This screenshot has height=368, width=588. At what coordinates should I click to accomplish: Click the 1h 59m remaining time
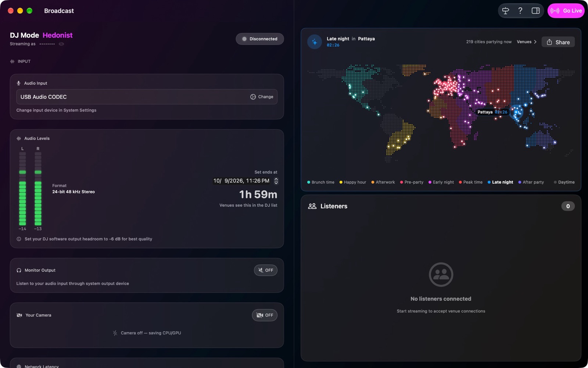258,194
